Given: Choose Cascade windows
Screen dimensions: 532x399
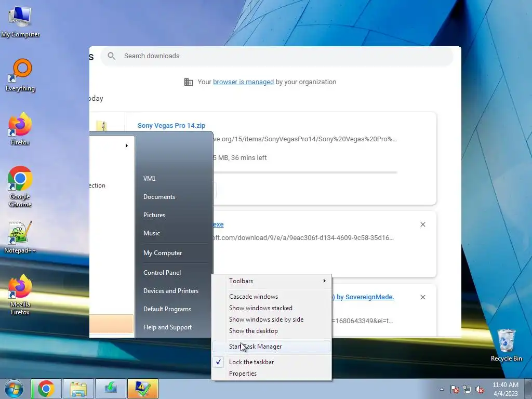Looking at the screenshot, I should (271, 297).
